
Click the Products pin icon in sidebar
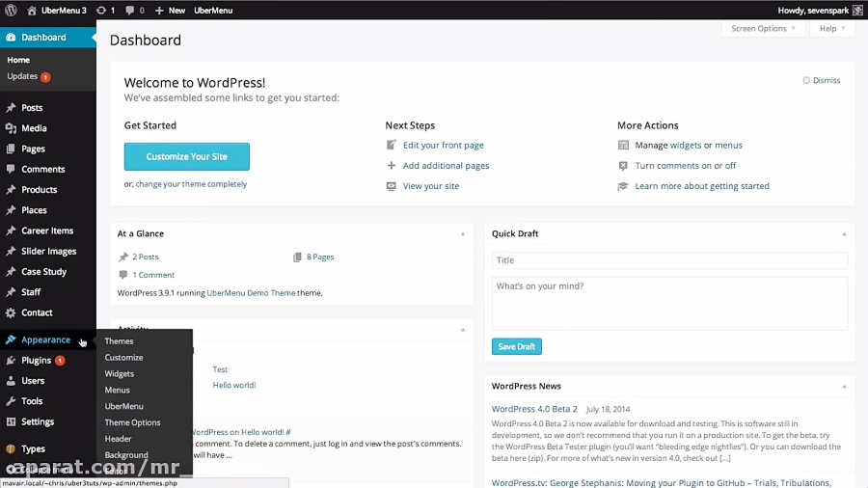11,189
